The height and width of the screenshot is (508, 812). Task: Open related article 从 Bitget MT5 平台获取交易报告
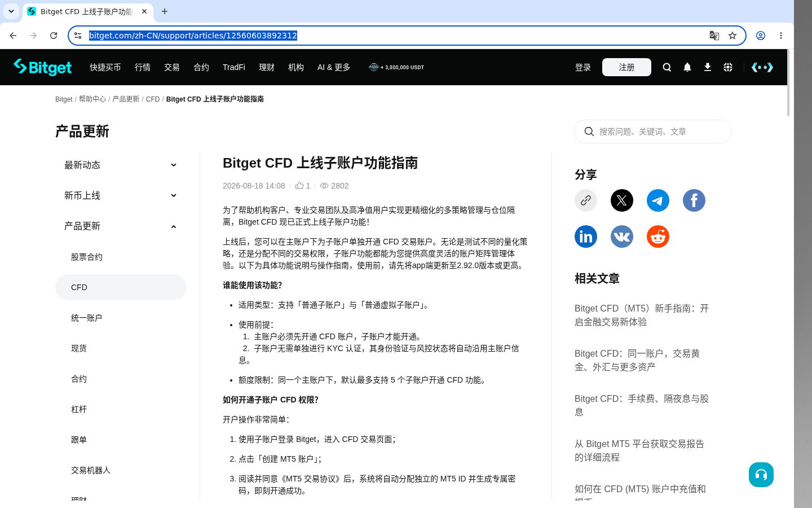(x=639, y=450)
